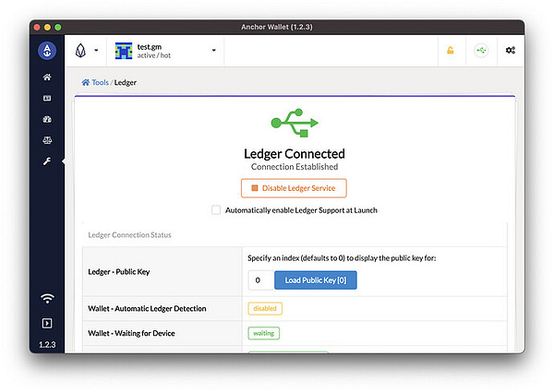554x392 pixels.
Task: Click the Connection Established subtitle
Action: pyautogui.click(x=295, y=167)
